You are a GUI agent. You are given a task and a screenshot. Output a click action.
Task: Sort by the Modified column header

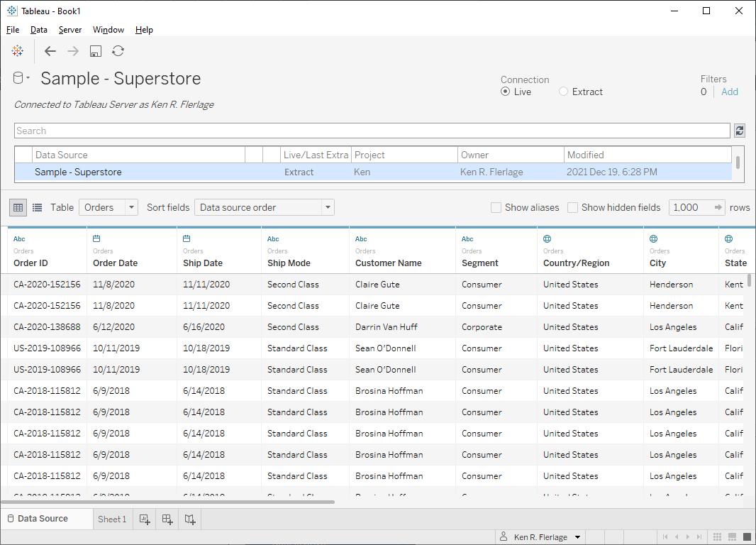pyautogui.click(x=648, y=155)
